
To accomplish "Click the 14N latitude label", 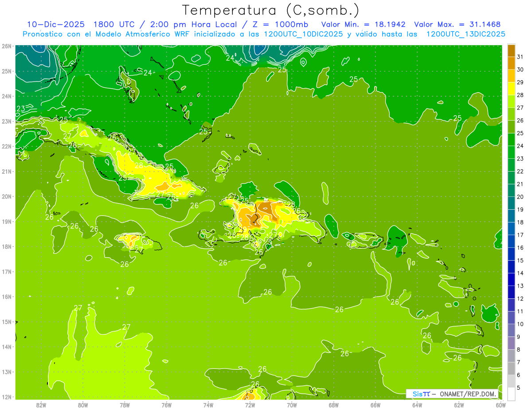I will 6,347.
